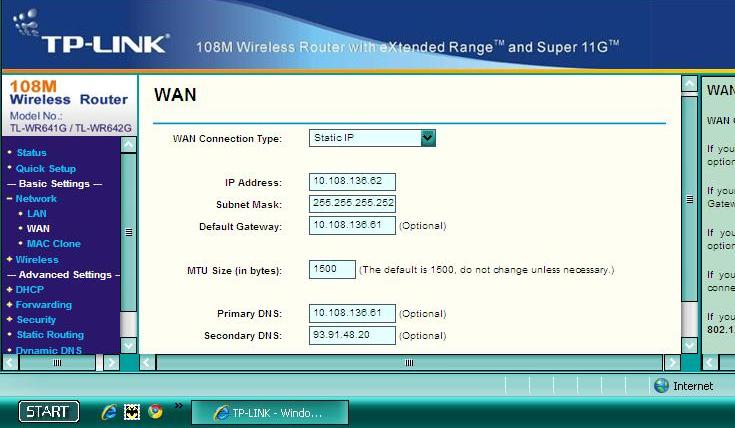Screen dimensions: 735x428
Task: Click sidebar scroll down arrow
Action: point(128,346)
